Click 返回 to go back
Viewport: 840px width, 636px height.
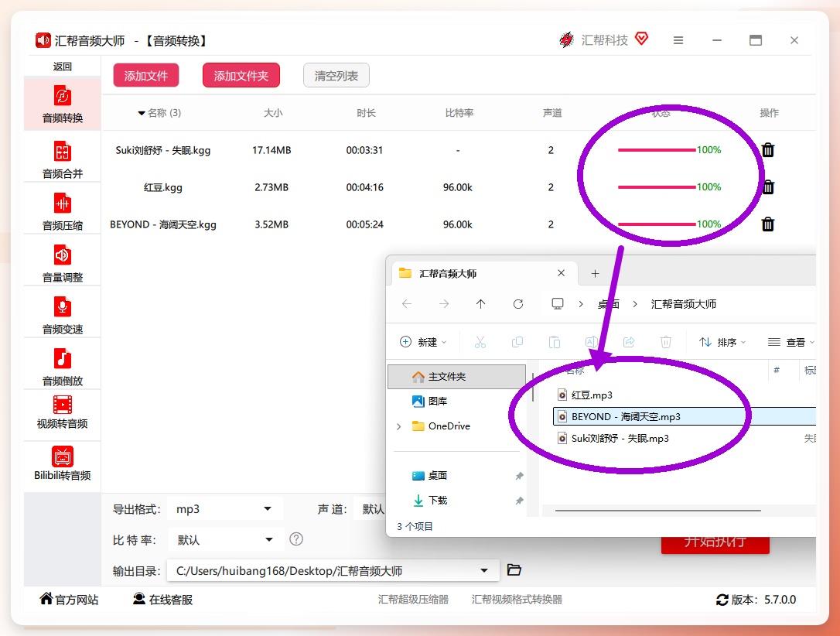pyautogui.click(x=62, y=67)
